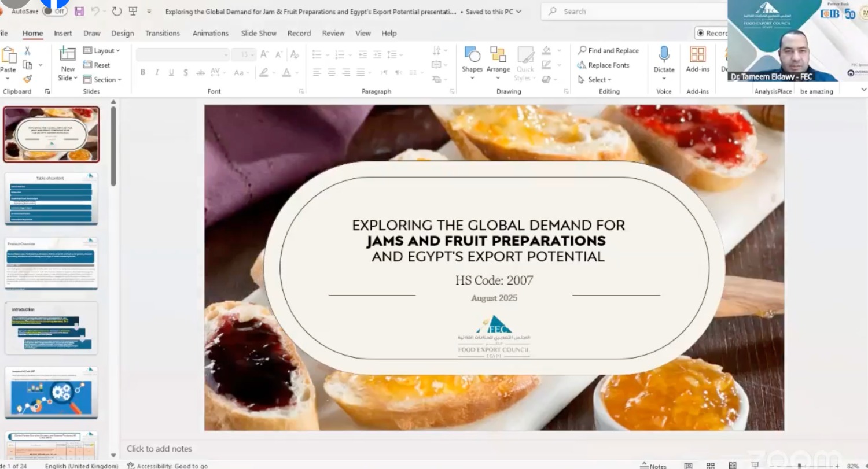Click the Cut scissors icon
This screenshot has width=868, height=469.
[x=27, y=51]
